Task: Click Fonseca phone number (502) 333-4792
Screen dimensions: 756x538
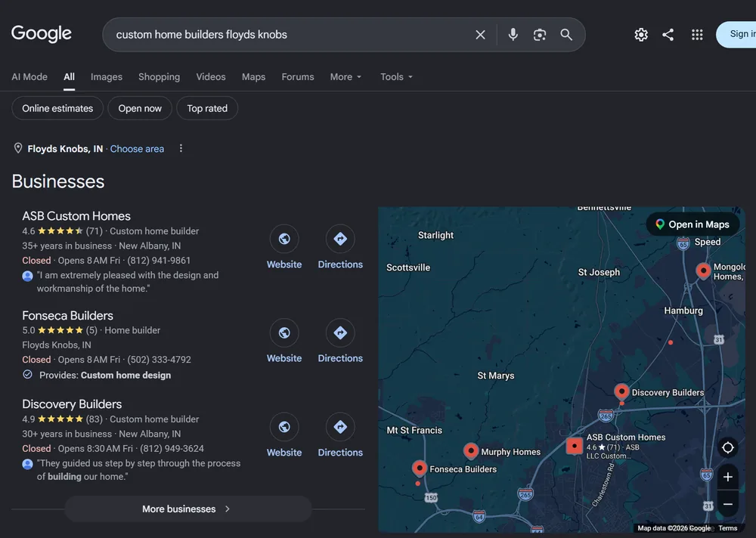Action: 159,360
